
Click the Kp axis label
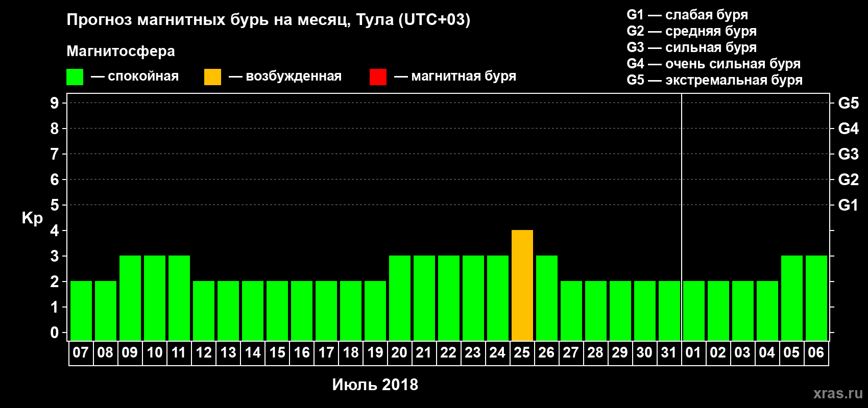[32, 218]
